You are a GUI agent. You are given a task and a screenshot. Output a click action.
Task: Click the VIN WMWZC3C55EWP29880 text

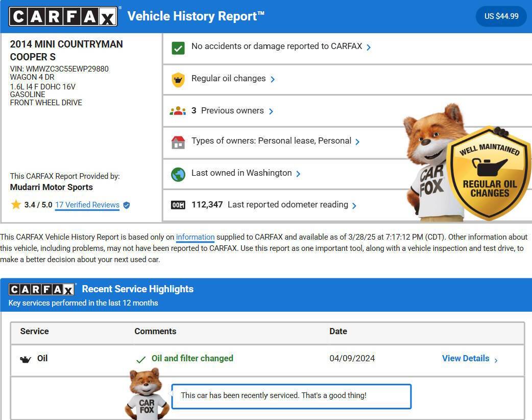[59, 69]
